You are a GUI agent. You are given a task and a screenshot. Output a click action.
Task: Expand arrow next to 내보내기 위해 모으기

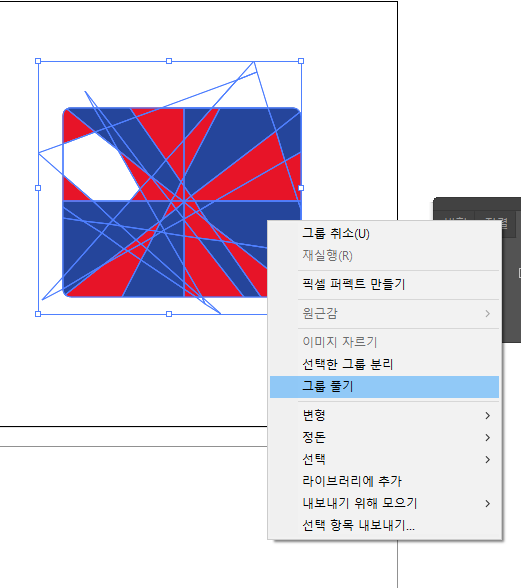[x=487, y=504]
